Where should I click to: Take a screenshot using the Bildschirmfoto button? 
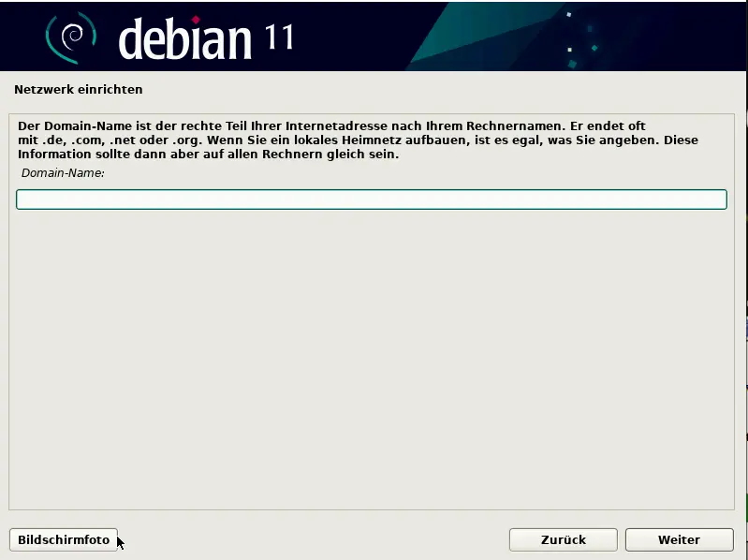click(x=64, y=539)
